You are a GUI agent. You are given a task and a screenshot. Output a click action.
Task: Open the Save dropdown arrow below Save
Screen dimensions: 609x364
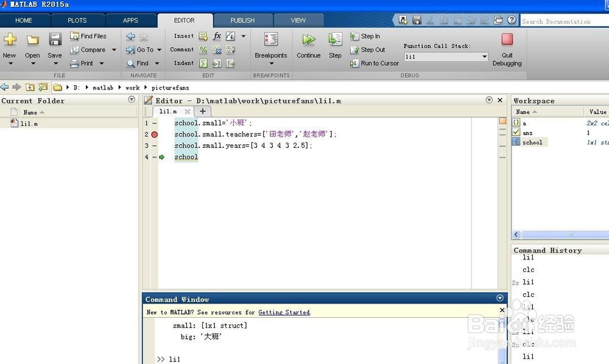click(x=55, y=64)
